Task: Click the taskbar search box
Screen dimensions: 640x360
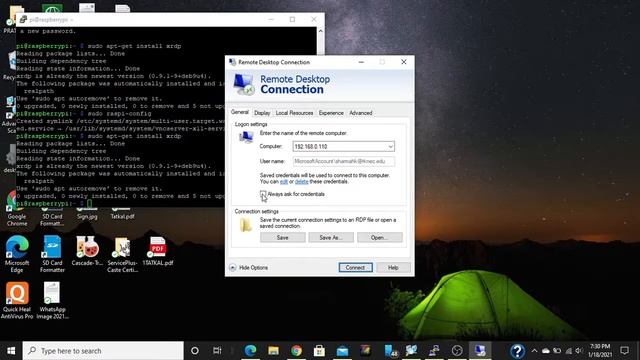Action: point(103,351)
